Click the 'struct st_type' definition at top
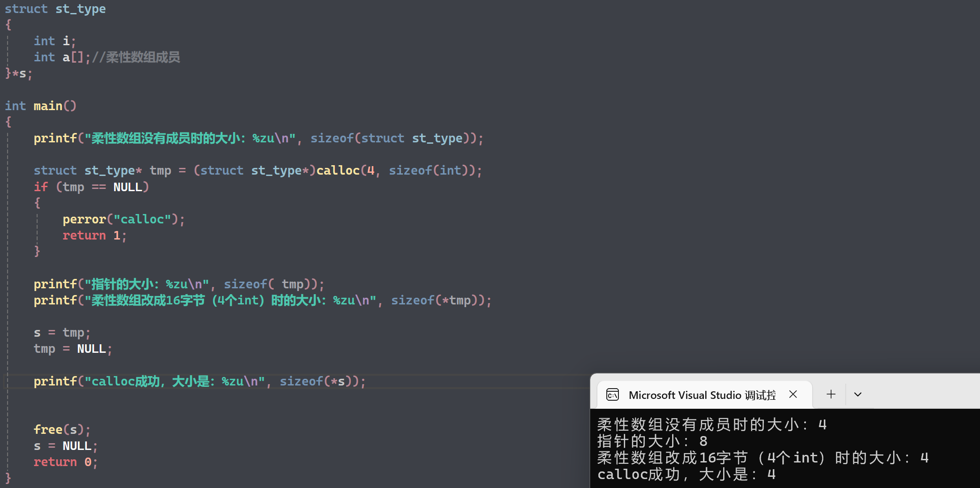980x488 pixels. point(55,9)
